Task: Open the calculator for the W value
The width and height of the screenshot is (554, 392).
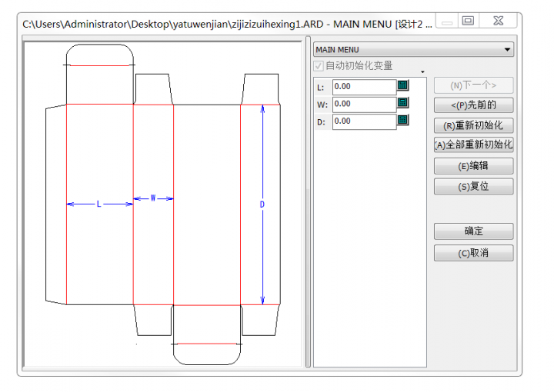Action: tap(402, 103)
